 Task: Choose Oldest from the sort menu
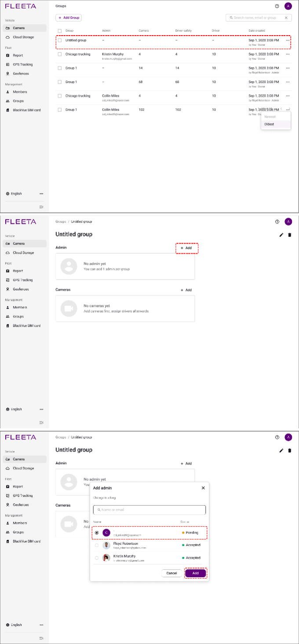(269, 124)
